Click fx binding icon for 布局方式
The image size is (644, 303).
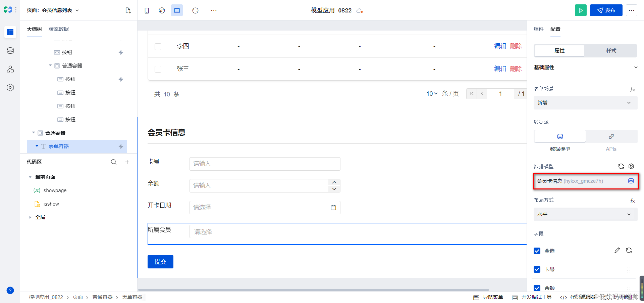click(x=632, y=201)
